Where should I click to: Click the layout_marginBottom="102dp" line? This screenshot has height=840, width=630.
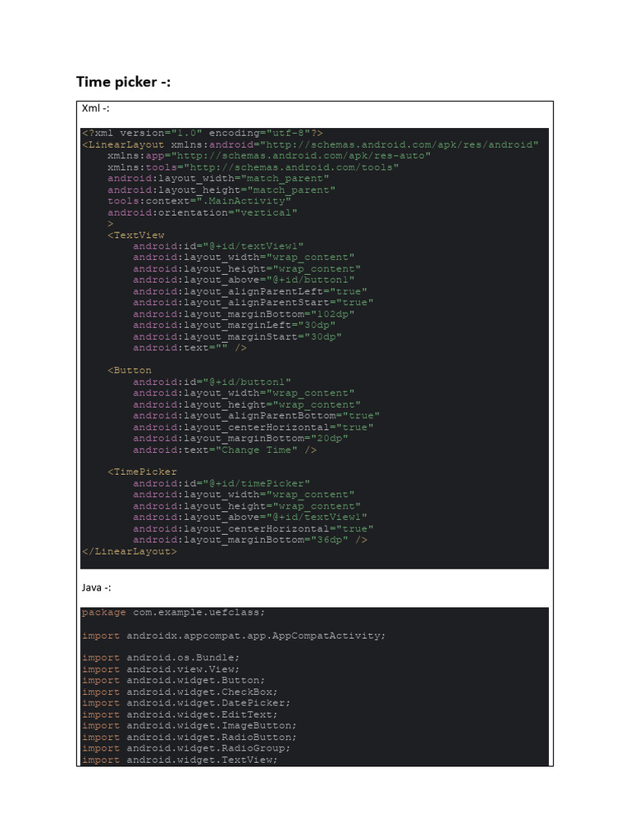point(244,314)
